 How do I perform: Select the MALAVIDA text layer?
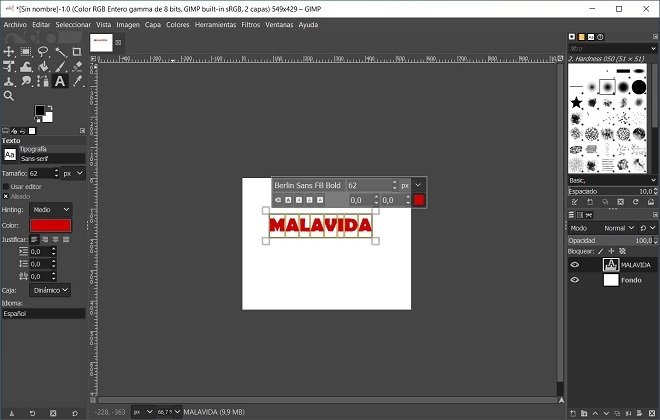pos(614,265)
